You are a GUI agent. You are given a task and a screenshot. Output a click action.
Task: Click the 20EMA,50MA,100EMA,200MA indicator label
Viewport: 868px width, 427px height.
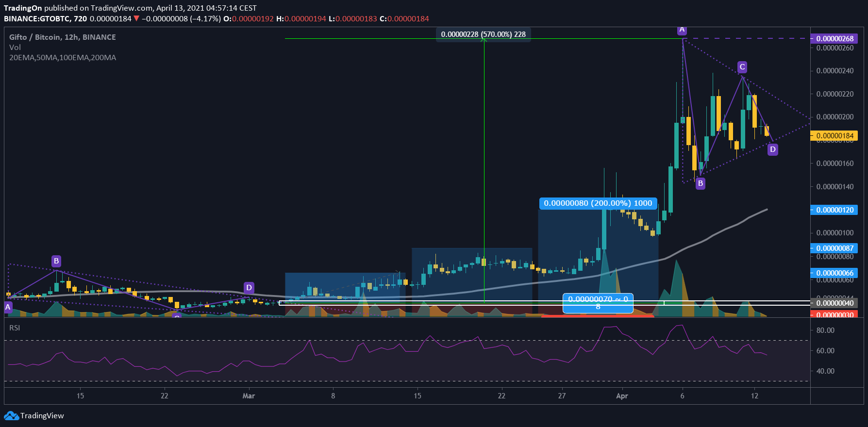point(63,58)
